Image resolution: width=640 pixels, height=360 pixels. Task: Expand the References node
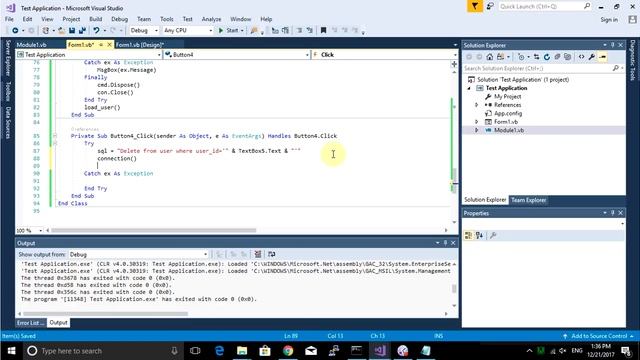tap(476, 105)
